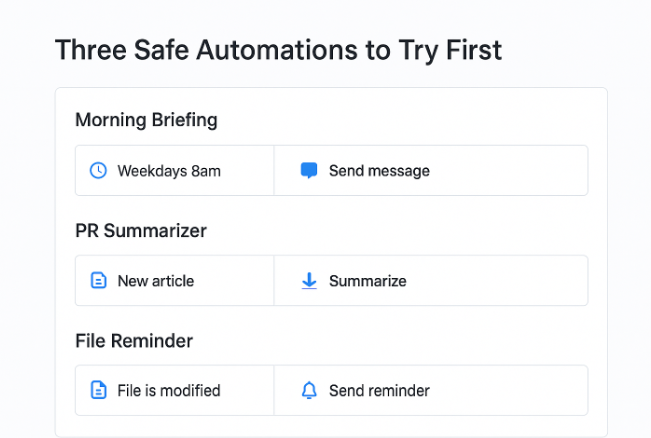651x438 pixels.
Task: Click the file icon next to File is modified
Action: click(x=98, y=391)
